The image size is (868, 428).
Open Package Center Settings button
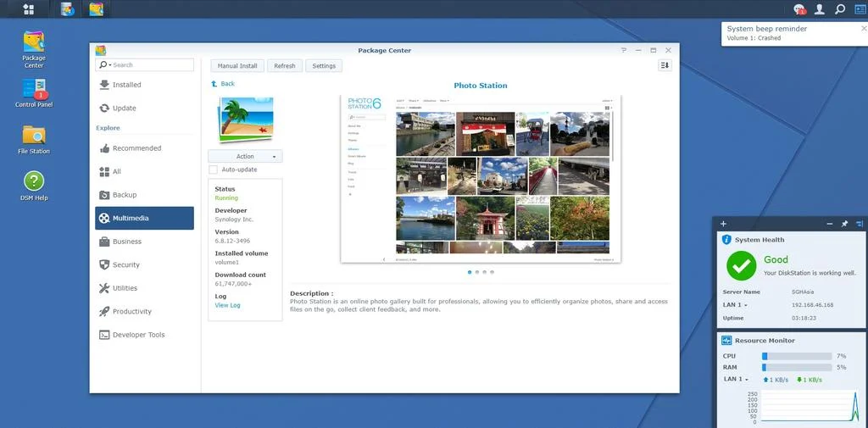tap(324, 65)
